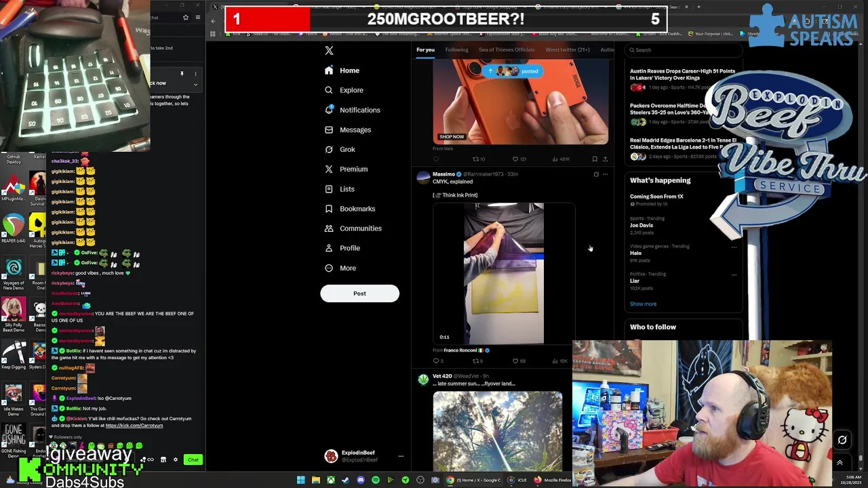
Task: Click SHOP NOW on the ad image
Action: pyautogui.click(x=452, y=137)
